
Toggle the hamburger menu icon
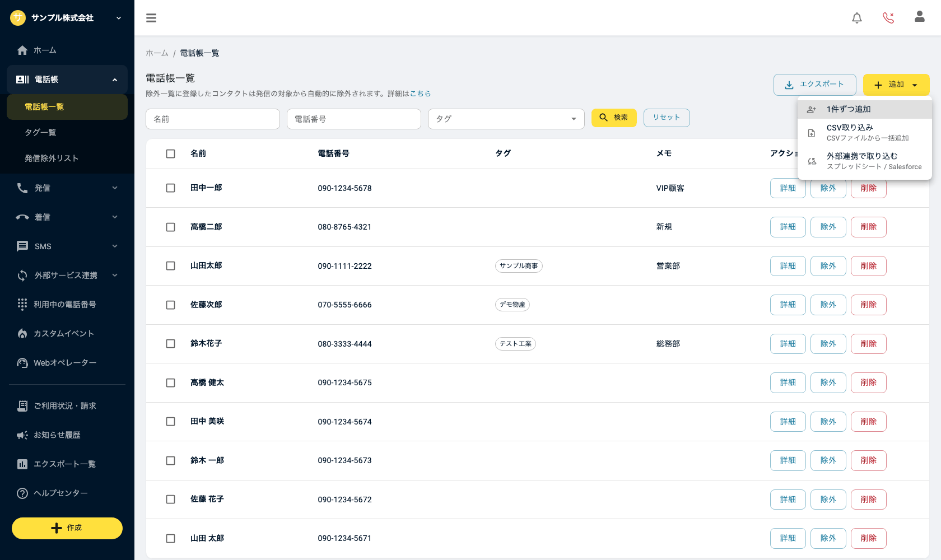pyautogui.click(x=151, y=18)
